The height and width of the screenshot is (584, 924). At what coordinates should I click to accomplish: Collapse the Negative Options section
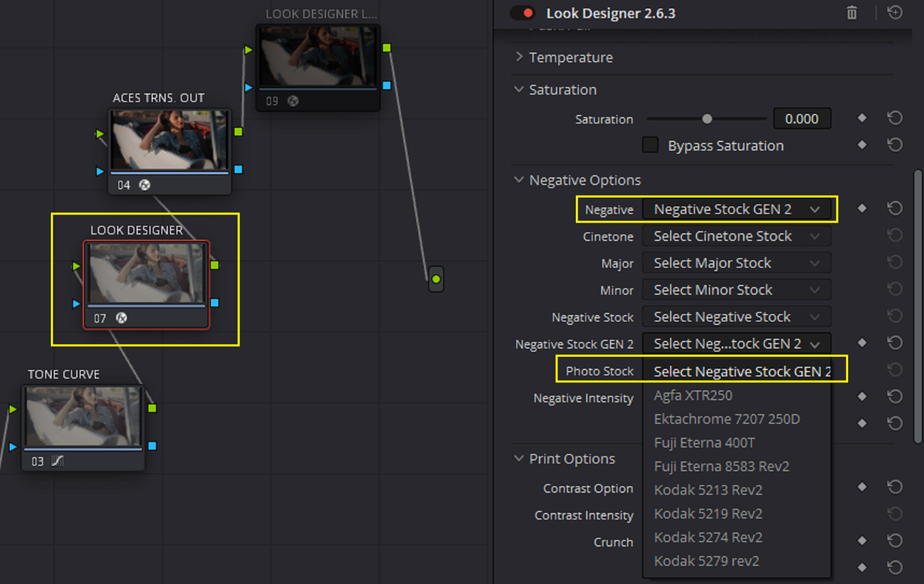tap(519, 180)
